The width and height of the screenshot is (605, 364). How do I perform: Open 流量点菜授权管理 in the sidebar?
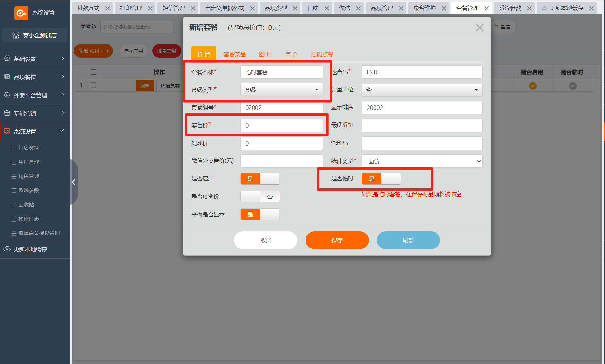39,233
